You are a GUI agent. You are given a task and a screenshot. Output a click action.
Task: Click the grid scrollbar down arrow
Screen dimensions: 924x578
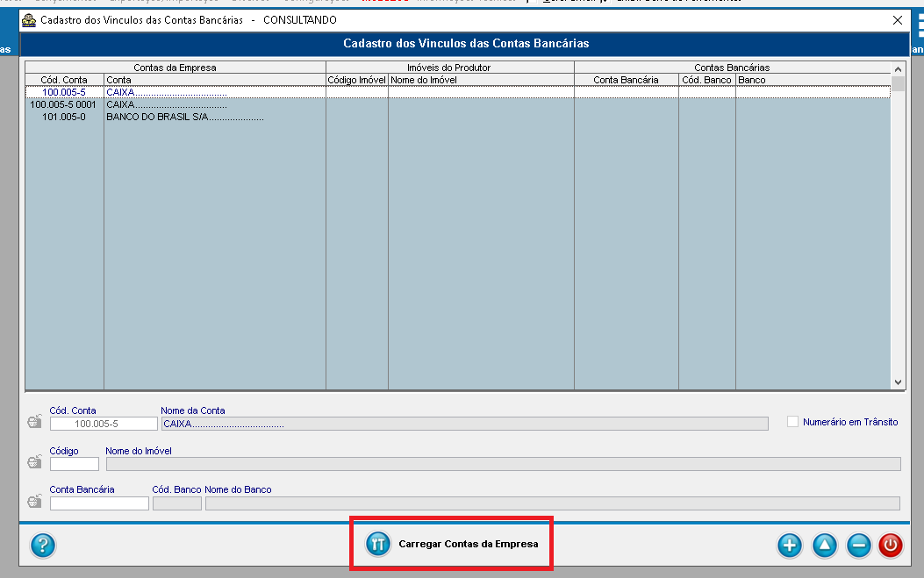coord(898,382)
